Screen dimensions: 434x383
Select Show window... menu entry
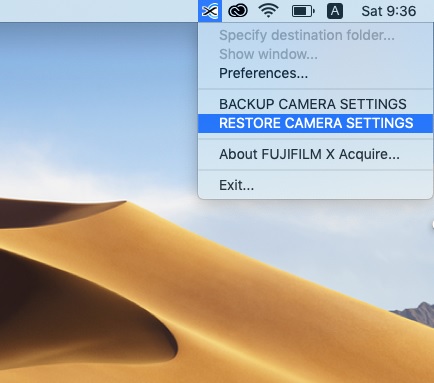[x=315, y=54]
